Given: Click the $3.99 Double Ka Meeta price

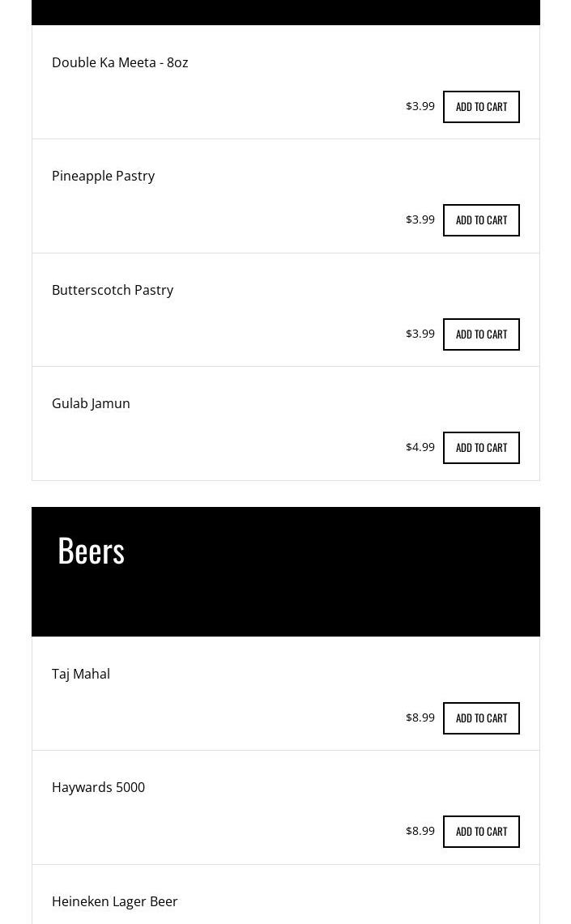Looking at the screenshot, I should [420, 106].
